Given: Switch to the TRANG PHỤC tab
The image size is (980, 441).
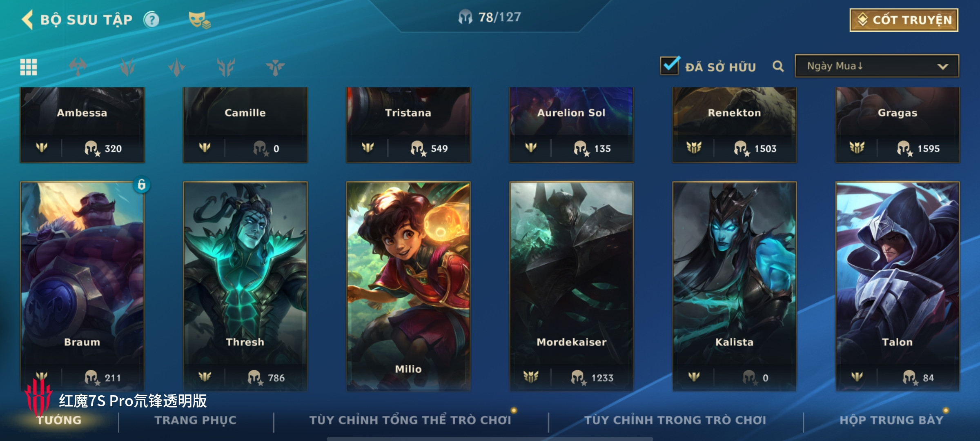Looking at the screenshot, I should click(196, 420).
